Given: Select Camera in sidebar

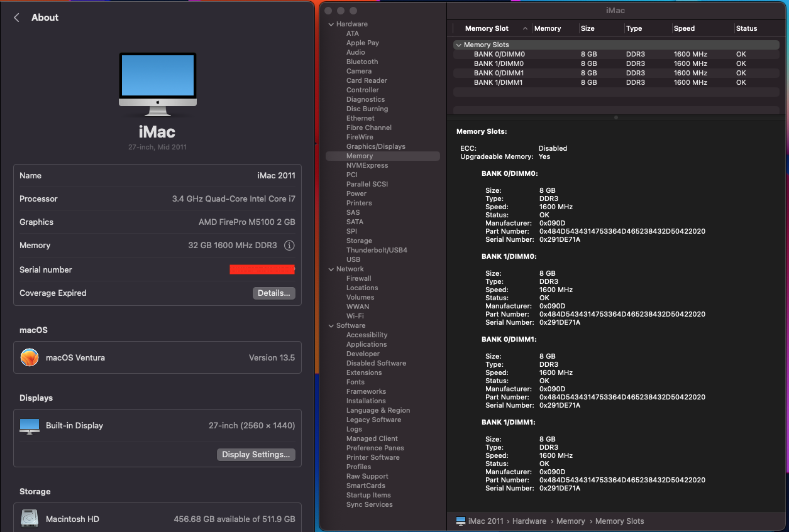Looking at the screenshot, I should coord(359,72).
